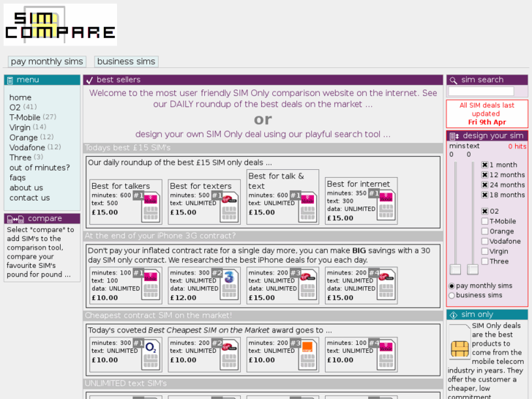Go to home in menu

(x=20, y=97)
